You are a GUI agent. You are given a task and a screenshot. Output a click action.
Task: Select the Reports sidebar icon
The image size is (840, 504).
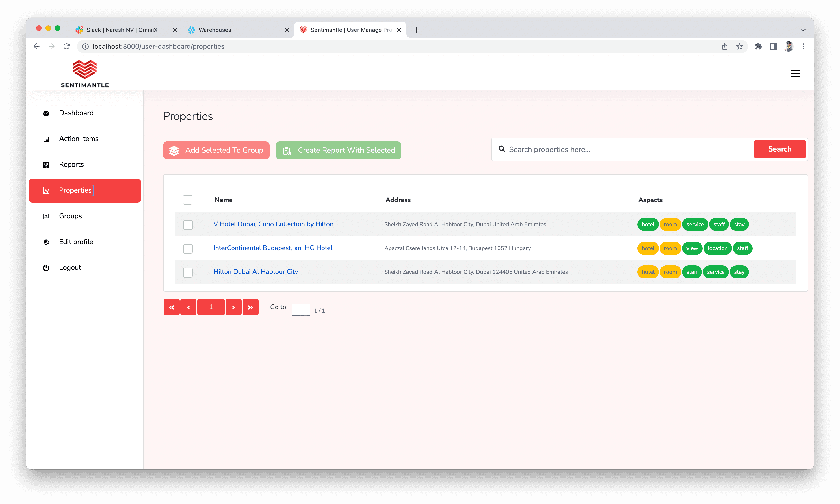pos(46,165)
